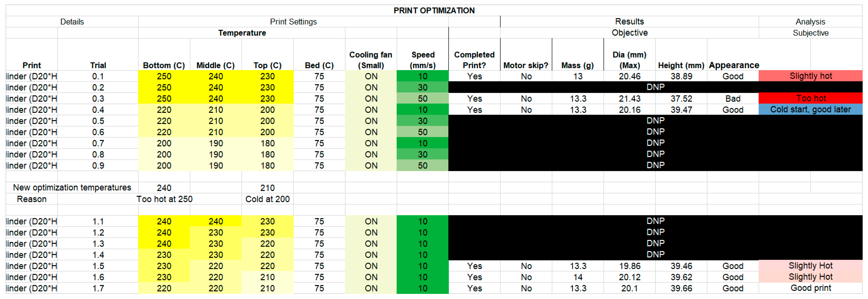Select the Motor skip? header cell
The image size is (868, 299).
[526, 65]
